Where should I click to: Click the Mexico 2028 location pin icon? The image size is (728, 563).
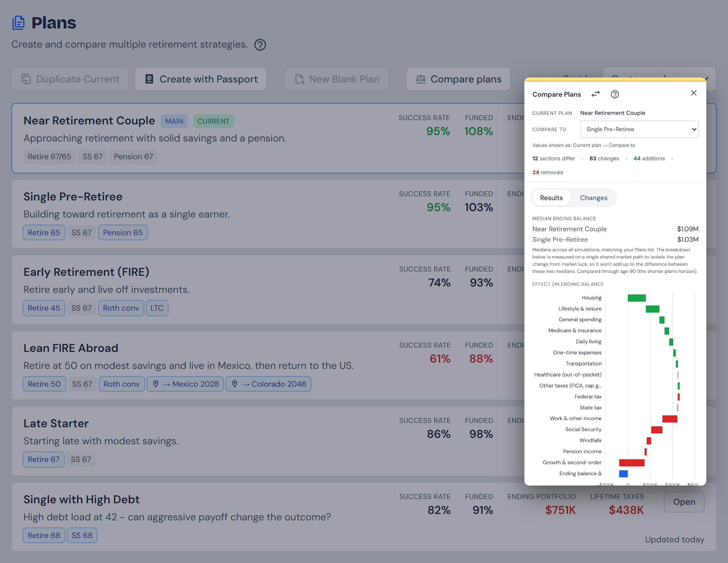(156, 384)
